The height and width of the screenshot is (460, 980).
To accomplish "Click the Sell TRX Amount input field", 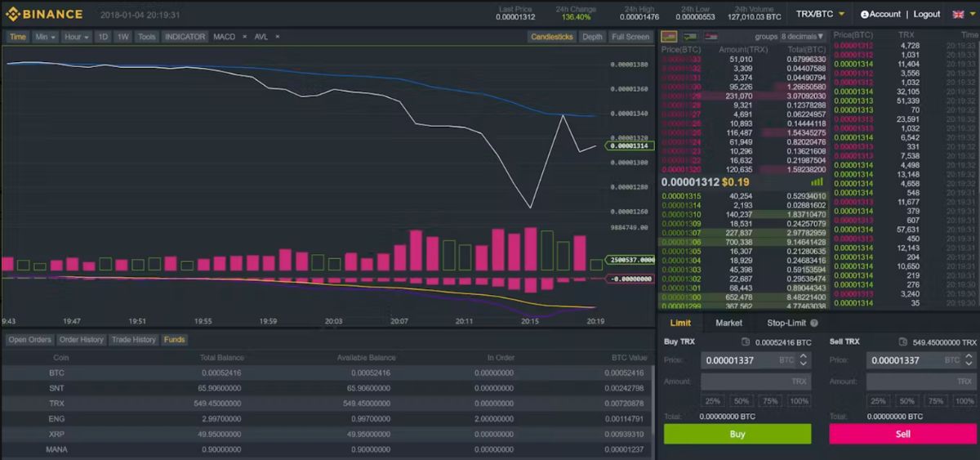I will (x=920, y=382).
